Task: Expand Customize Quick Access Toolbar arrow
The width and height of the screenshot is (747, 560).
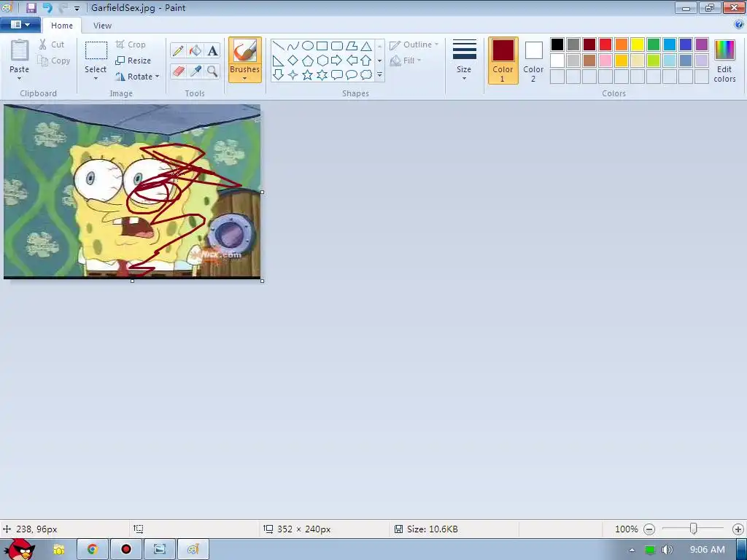Action: pyautogui.click(x=77, y=9)
